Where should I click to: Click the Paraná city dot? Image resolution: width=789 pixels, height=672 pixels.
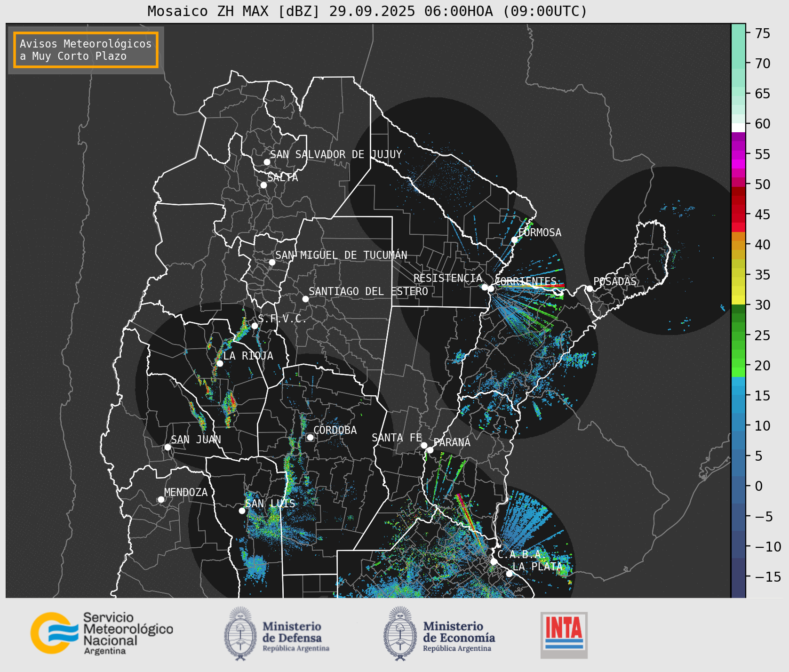[430, 450]
